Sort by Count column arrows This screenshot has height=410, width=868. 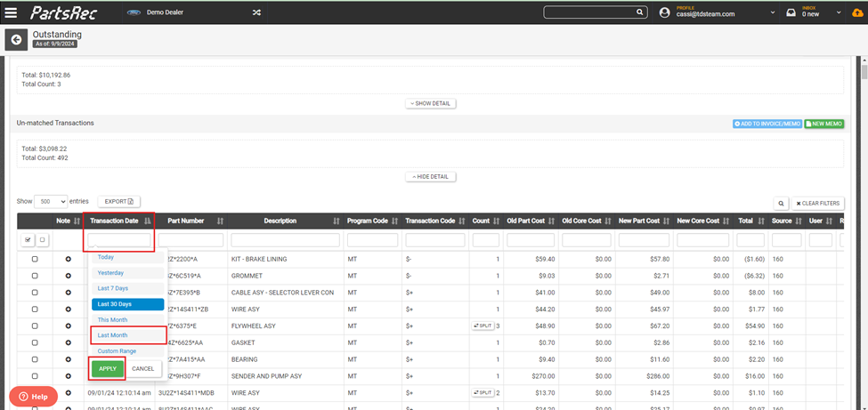496,221
